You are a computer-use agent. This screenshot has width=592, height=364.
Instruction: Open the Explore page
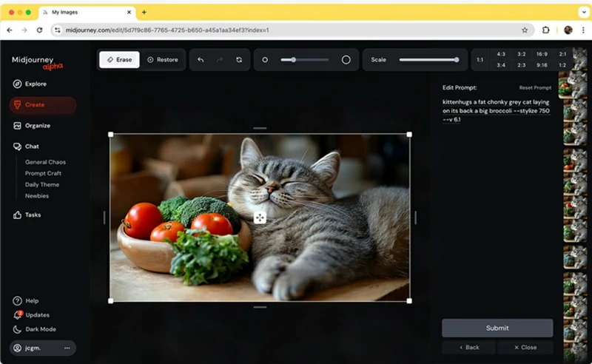tap(36, 84)
